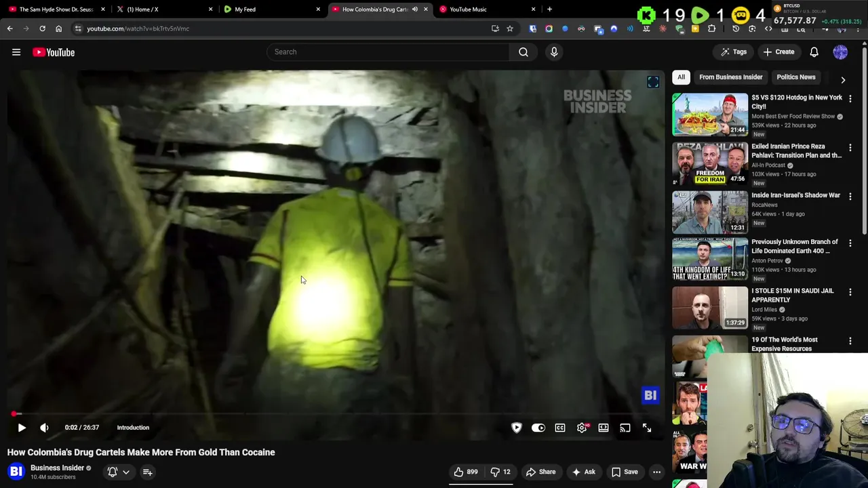Switch to YouTube Music browser tab
868x488 pixels.
tap(488, 9)
